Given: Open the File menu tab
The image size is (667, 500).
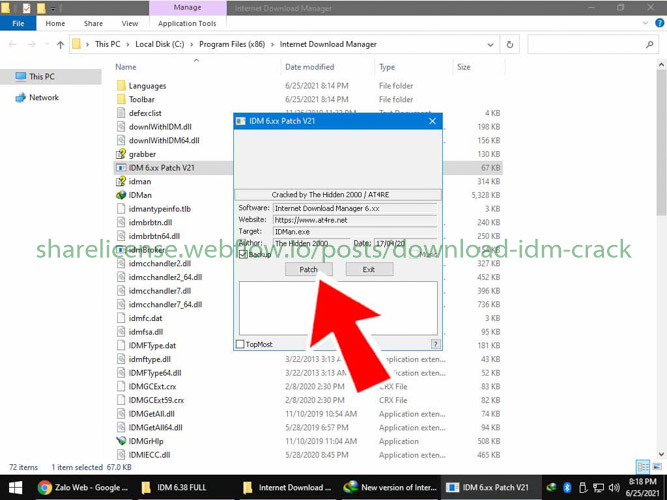Looking at the screenshot, I should click(18, 23).
